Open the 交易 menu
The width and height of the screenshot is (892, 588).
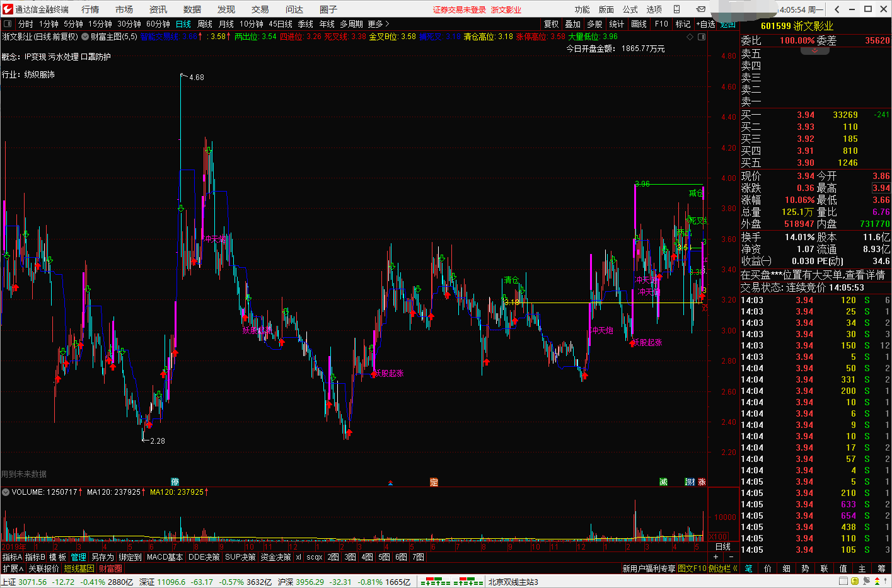[x=260, y=9]
